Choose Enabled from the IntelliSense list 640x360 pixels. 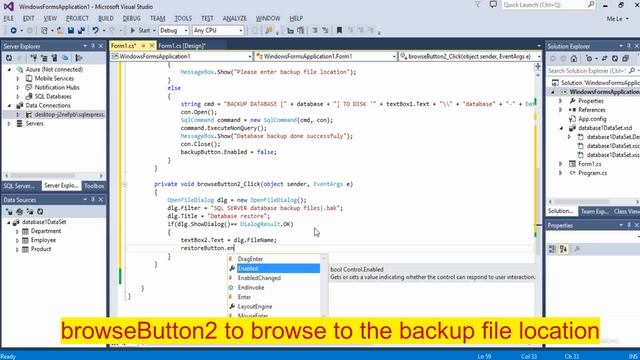(274, 269)
